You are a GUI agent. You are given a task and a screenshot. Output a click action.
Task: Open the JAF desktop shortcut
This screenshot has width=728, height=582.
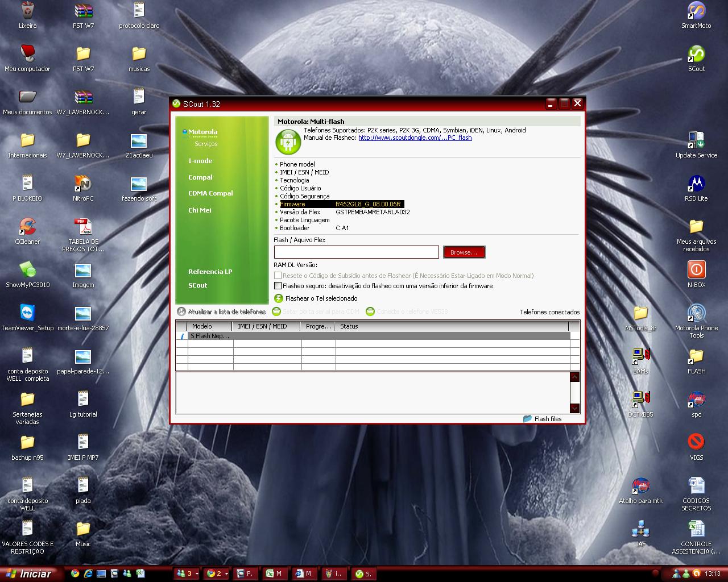click(640, 529)
